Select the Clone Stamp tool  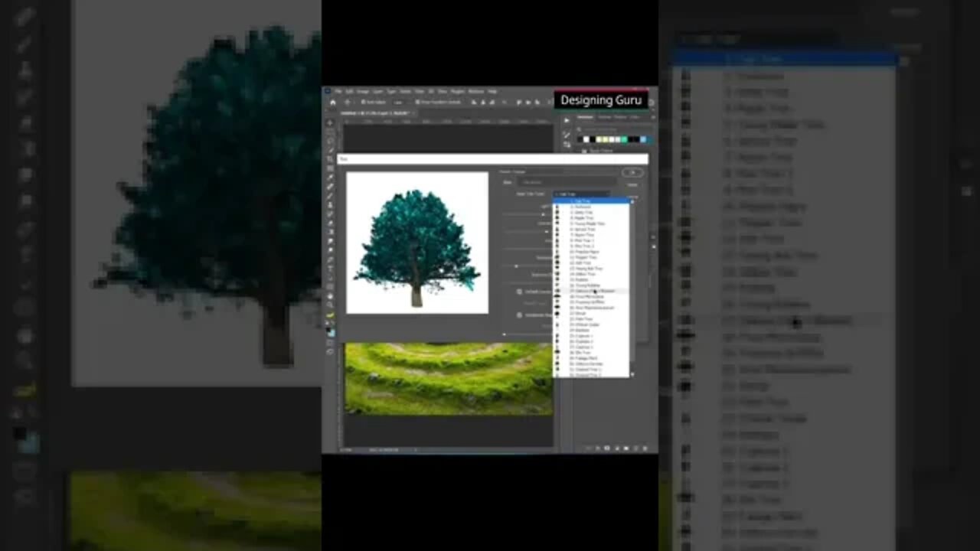pyautogui.click(x=330, y=204)
